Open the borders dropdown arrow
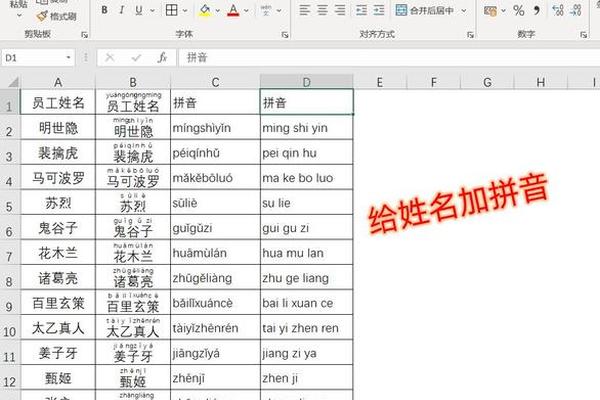 coord(185,11)
